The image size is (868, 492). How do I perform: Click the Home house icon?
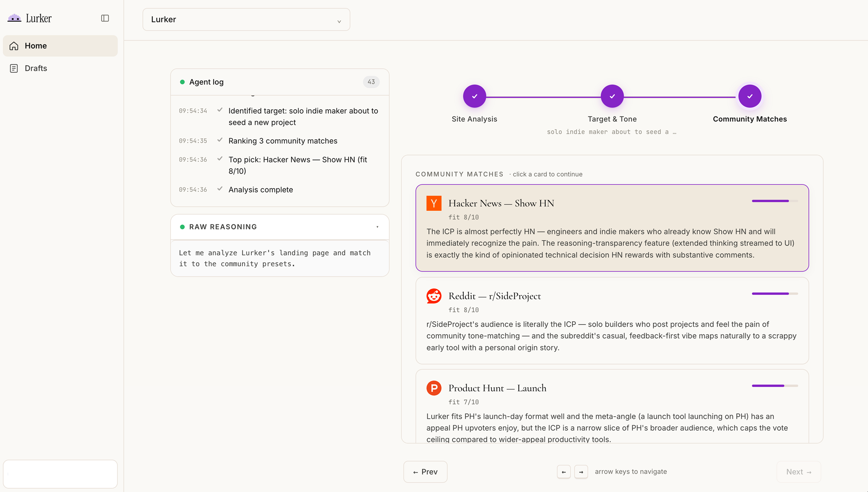point(14,46)
